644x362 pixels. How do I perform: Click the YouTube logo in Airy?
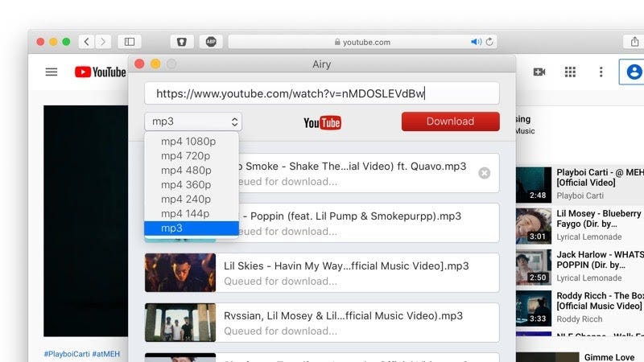(x=322, y=122)
